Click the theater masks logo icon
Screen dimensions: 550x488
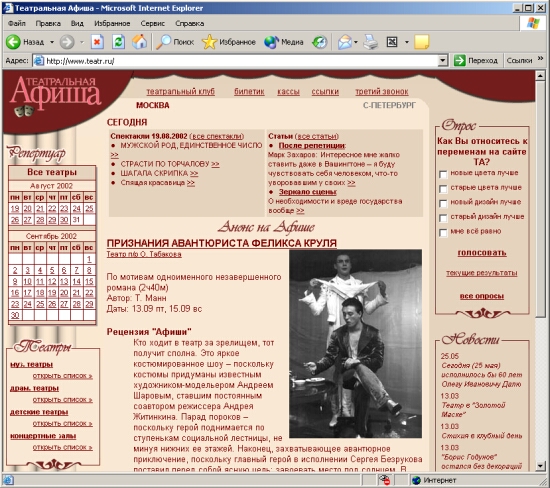(24, 111)
